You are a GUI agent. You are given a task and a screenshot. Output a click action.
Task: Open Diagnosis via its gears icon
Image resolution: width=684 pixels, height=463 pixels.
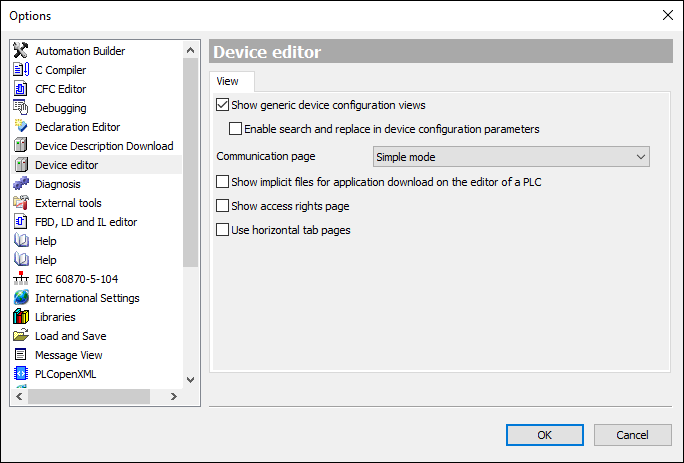(20, 184)
